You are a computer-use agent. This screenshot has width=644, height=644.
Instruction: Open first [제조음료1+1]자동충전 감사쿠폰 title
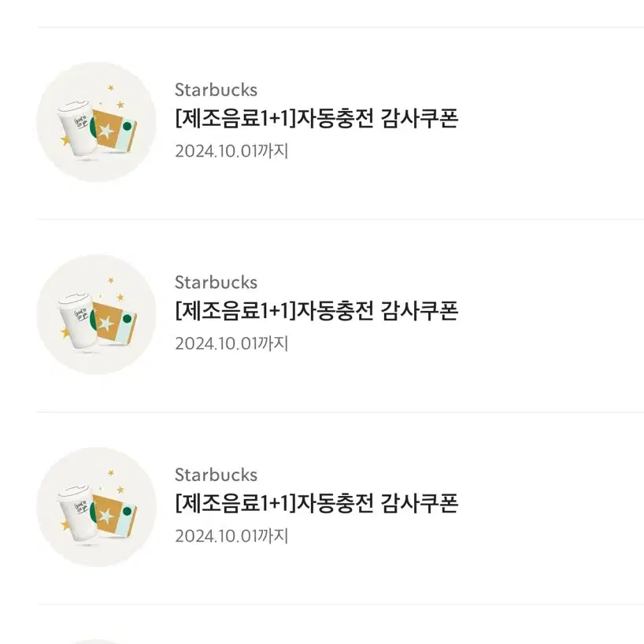click(x=316, y=119)
